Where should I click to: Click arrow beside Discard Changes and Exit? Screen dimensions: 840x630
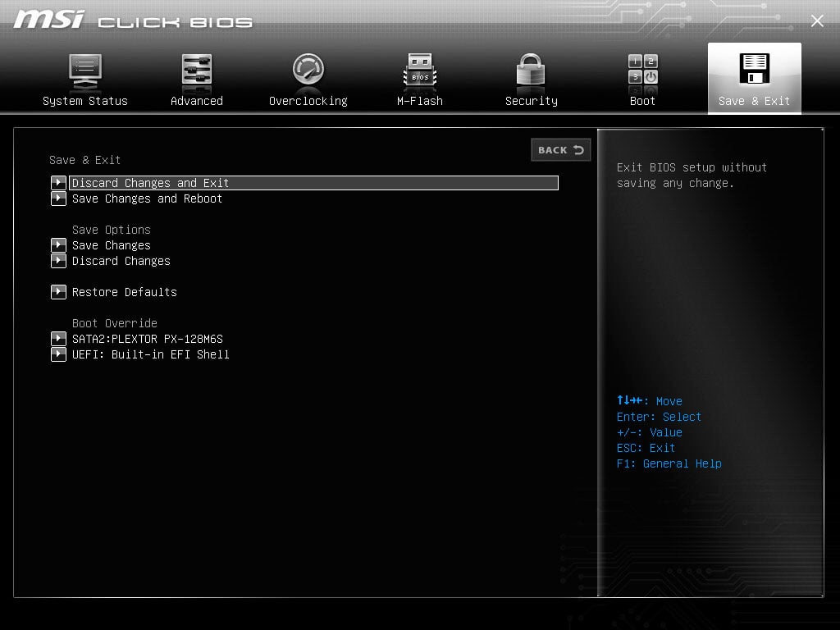coord(58,183)
